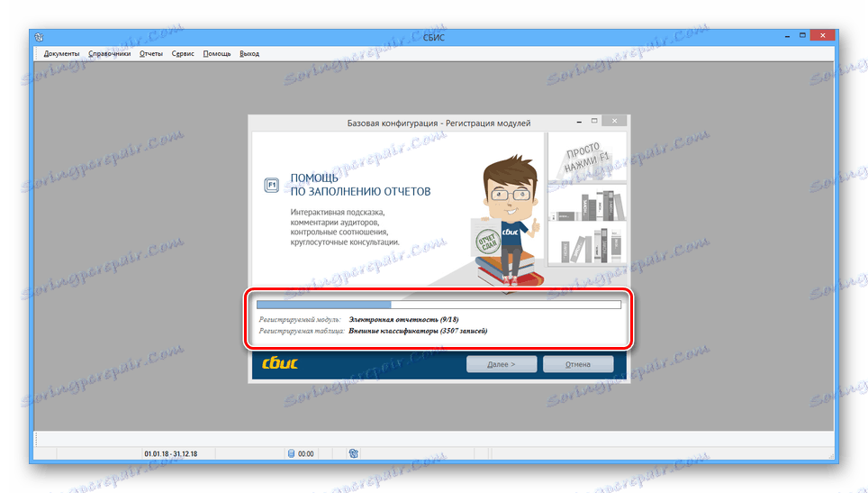Click the period 01.01.18 - 31.12.18

point(170,453)
